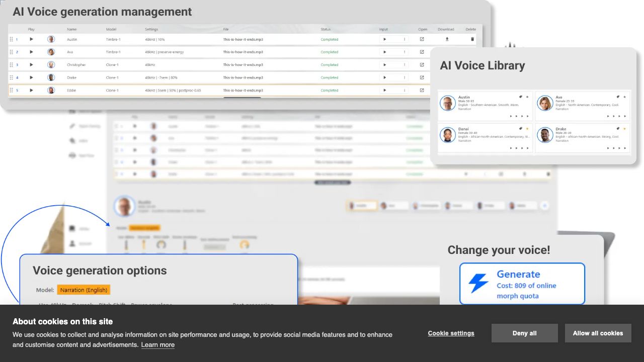Image resolution: width=644 pixels, height=362 pixels.
Task: Click the drag handle on row 3
Action: pyautogui.click(x=12, y=65)
